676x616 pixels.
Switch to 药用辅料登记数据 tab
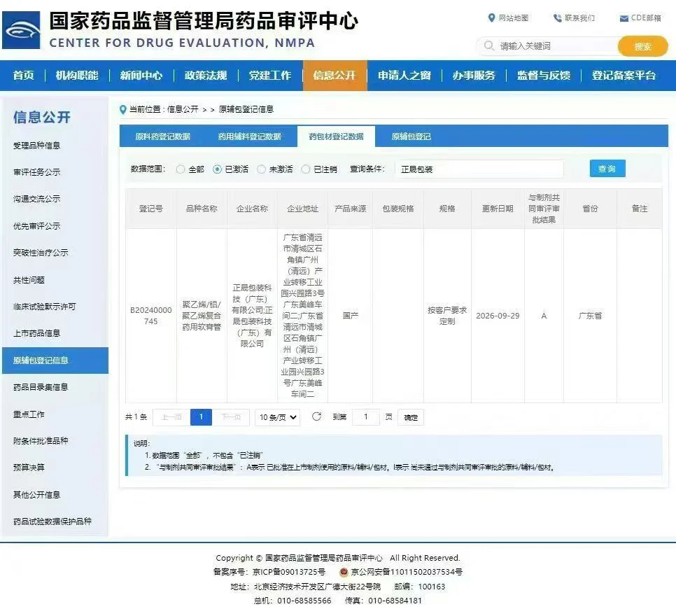(250, 136)
